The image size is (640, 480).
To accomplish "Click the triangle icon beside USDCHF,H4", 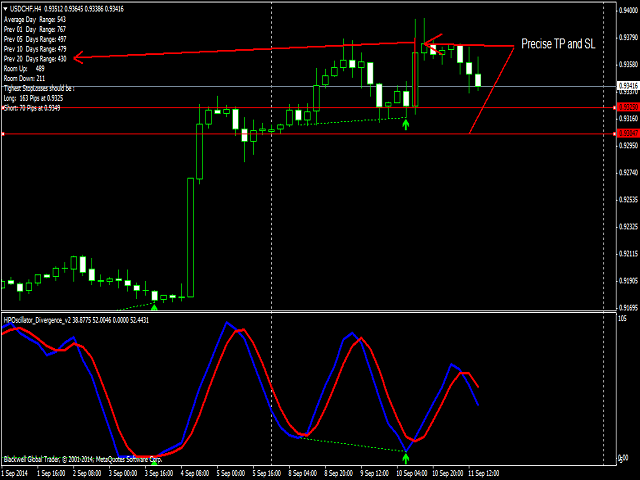I will [5, 9].
